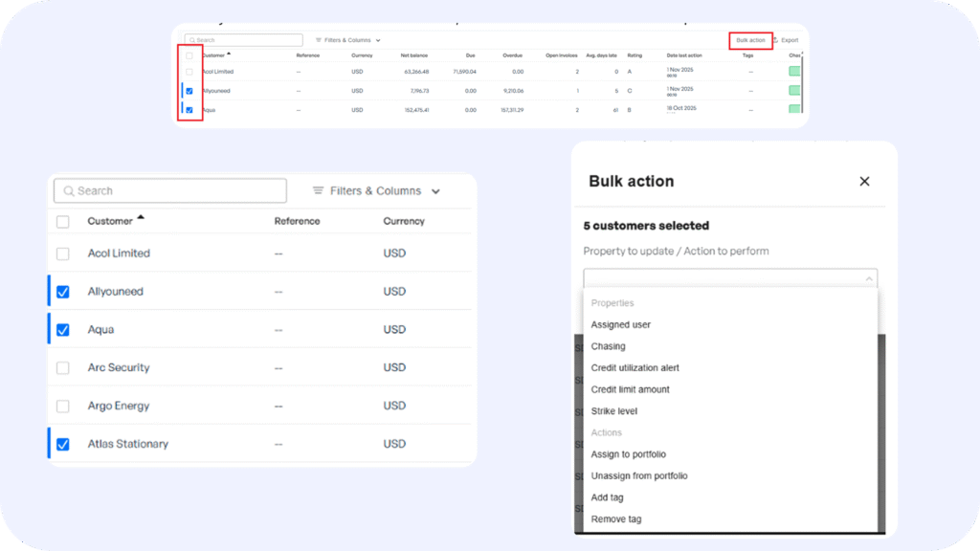Pick Assign to portfolio action
The height and width of the screenshot is (551, 980).
click(628, 454)
